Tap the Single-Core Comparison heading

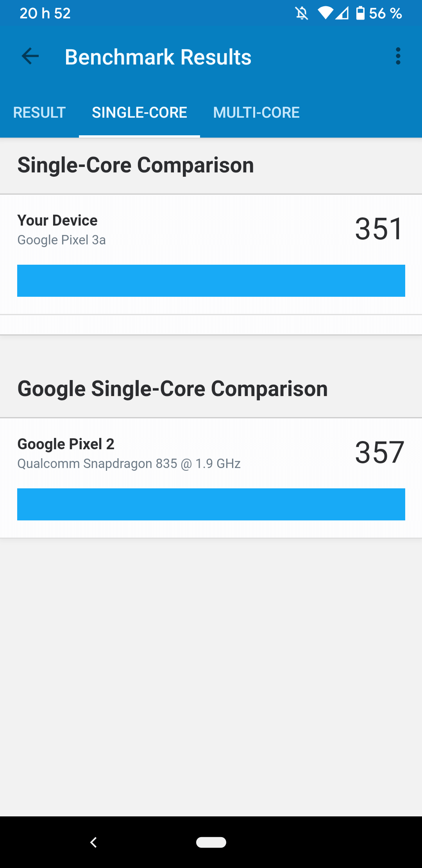pos(136,165)
